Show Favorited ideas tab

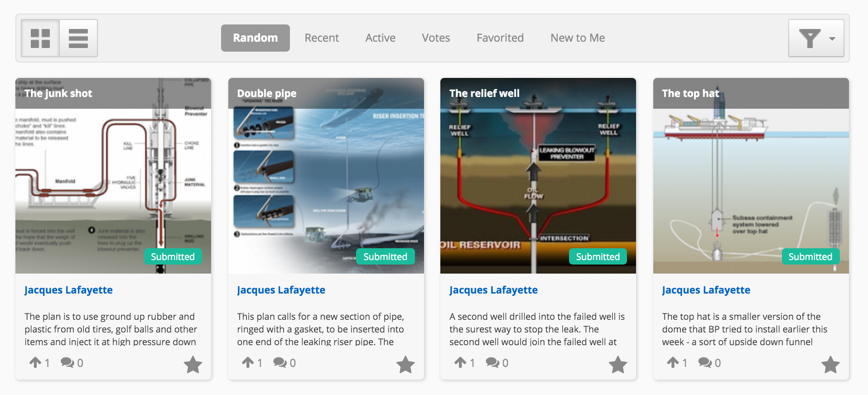tap(500, 38)
